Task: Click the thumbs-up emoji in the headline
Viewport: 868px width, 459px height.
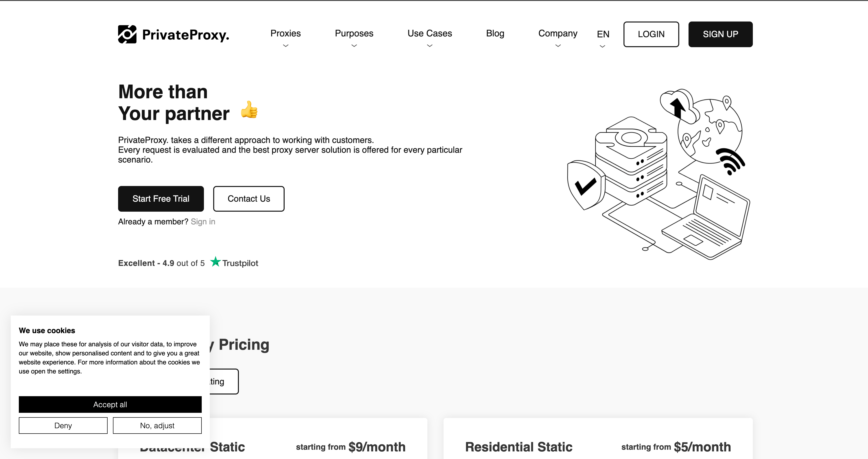Action: [249, 110]
